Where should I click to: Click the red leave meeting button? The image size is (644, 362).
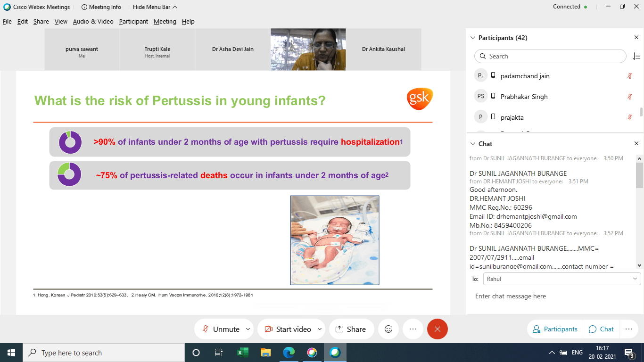(x=437, y=329)
